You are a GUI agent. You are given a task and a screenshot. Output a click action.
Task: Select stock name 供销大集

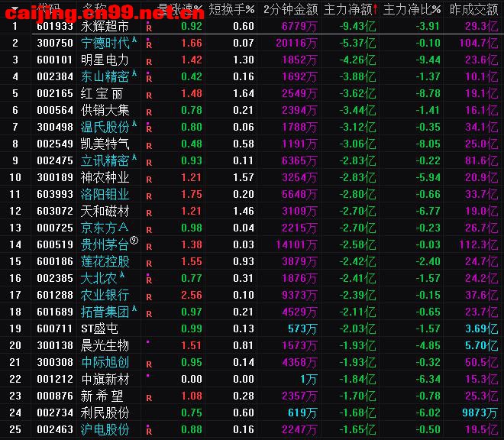coord(105,110)
